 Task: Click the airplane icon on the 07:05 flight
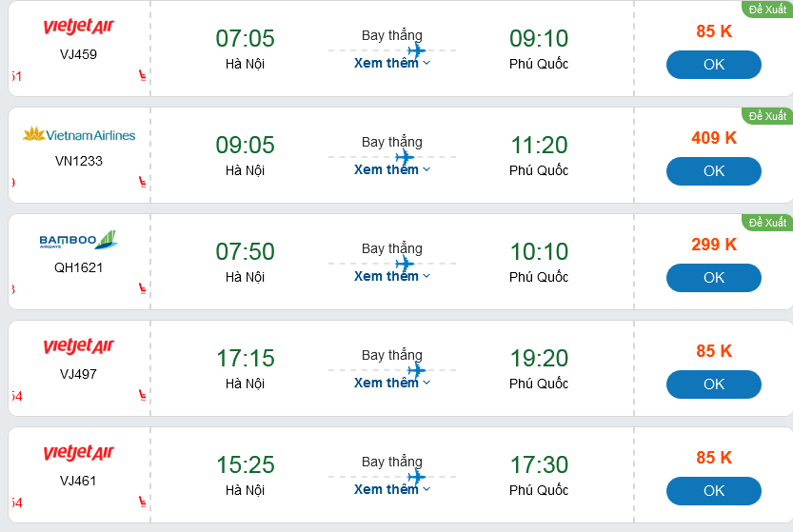(x=416, y=49)
